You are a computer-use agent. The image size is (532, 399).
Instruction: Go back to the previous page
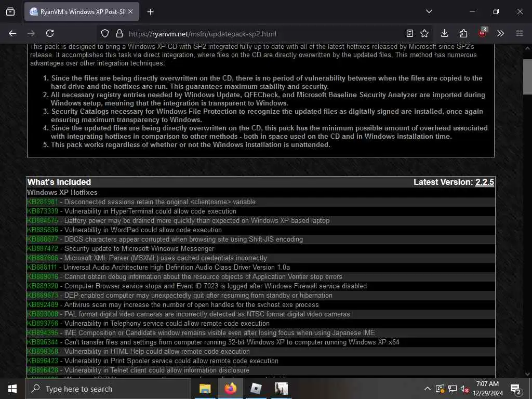point(12,33)
